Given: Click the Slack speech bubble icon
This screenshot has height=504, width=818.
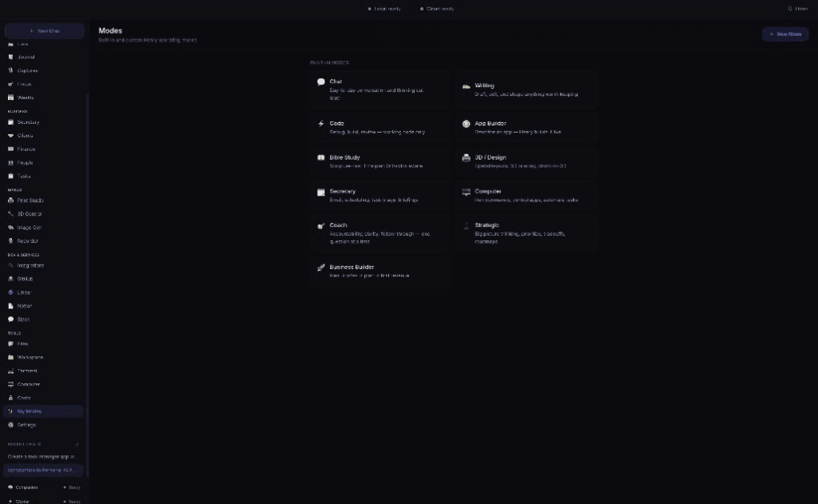Looking at the screenshot, I should click(10, 319).
